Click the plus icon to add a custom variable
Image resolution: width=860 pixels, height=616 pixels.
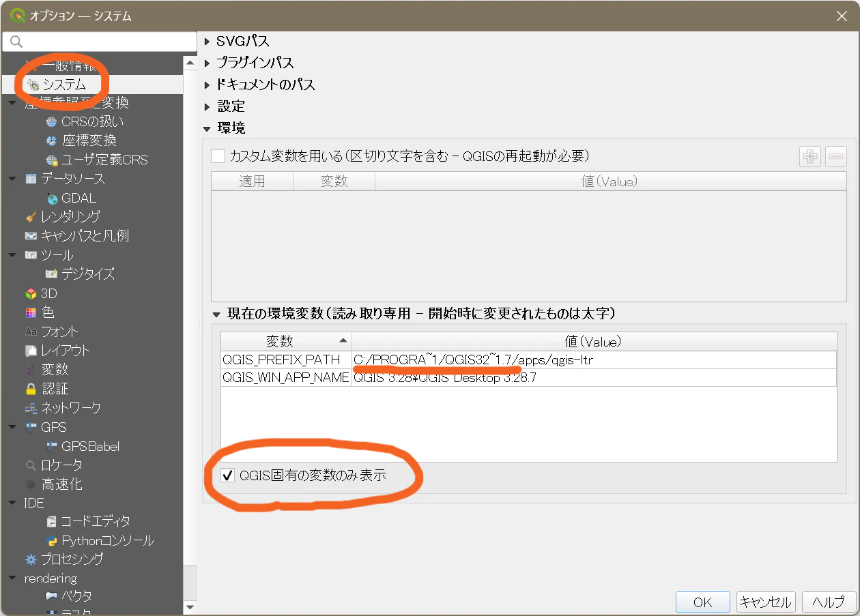pos(810,156)
